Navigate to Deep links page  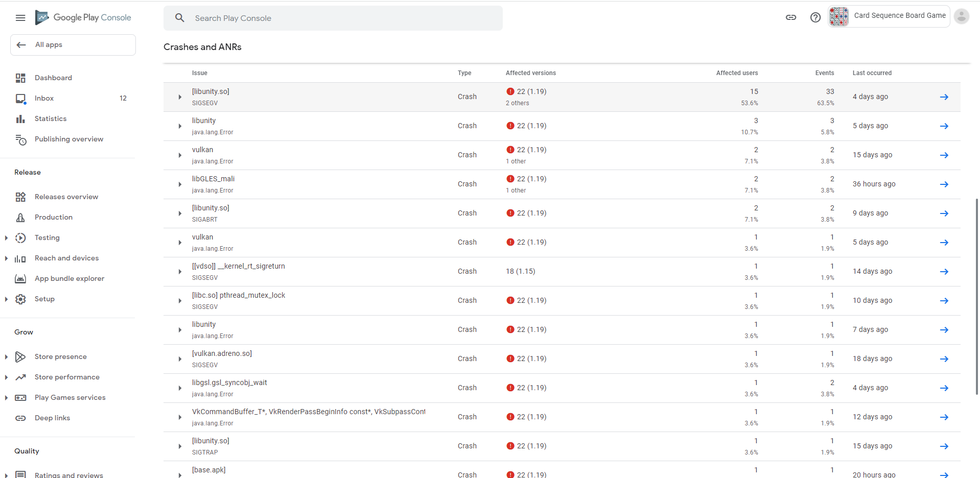click(x=52, y=418)
